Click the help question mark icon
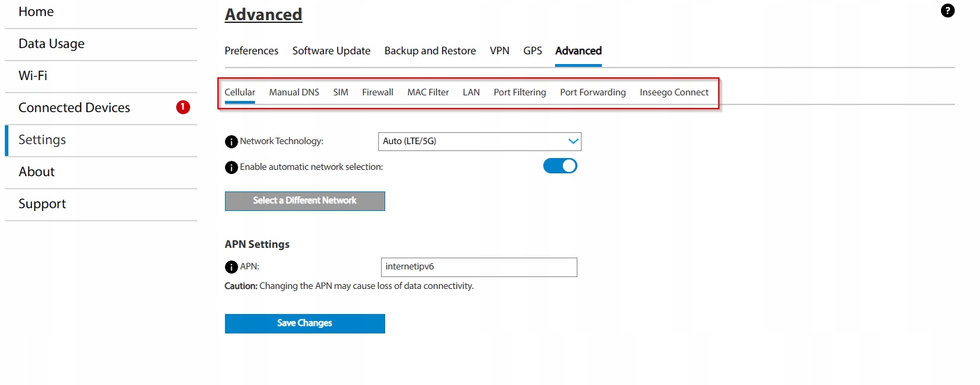Screen dimensions: 980x385 [947, 10]
